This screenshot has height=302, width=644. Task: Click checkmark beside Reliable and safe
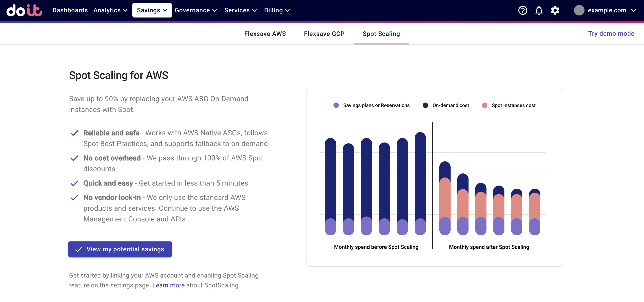pyautogui.click(x=74, y=133)
